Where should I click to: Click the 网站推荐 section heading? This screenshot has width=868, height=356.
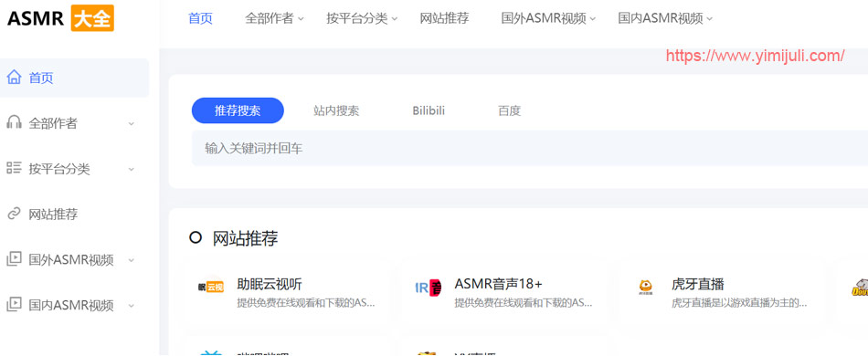245,238
